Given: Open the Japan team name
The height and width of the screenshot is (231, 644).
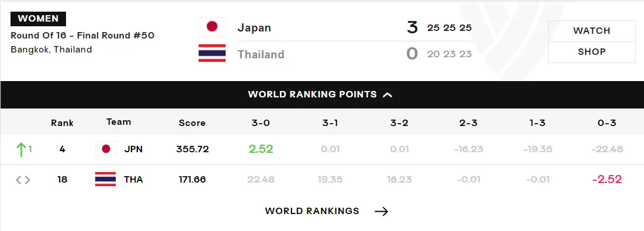Looking at the screenshot, I should [x=254, y=28].
